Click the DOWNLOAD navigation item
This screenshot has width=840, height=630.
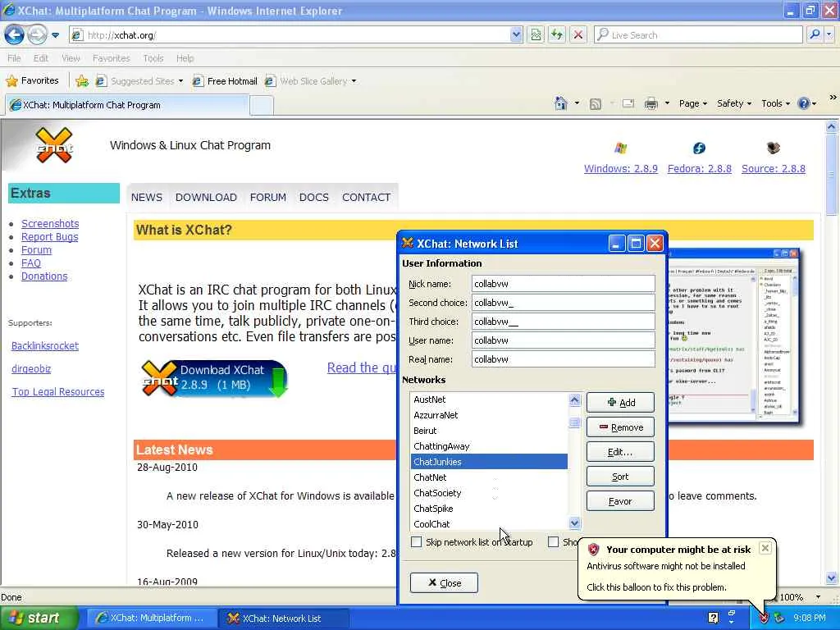coord(206,197)
